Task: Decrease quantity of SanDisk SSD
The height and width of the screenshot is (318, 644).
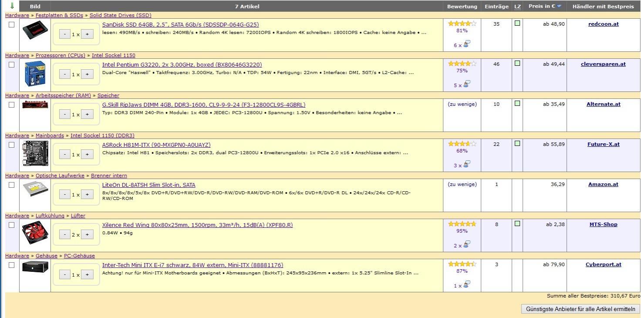Action: pos(65,34)
